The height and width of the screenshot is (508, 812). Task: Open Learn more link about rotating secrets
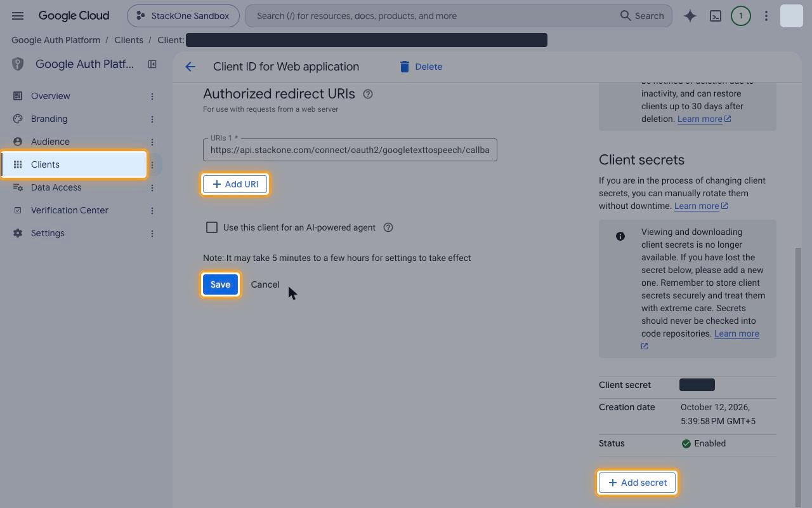[701, 206]
